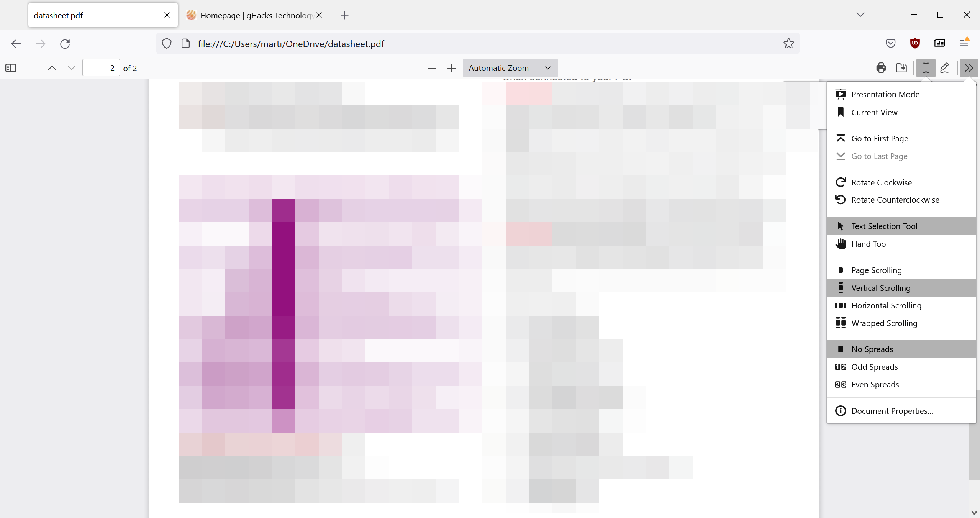Navigate to Go to First Page
Viewport: 980px width, 518px height.
point(880,138)
